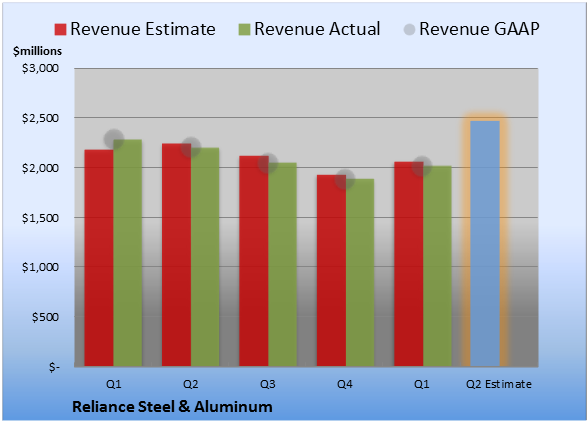The height and width of the screenshot is (422, 588).
Task: Select the 'Revenue Actual' legend label
Action: point(317,29)
